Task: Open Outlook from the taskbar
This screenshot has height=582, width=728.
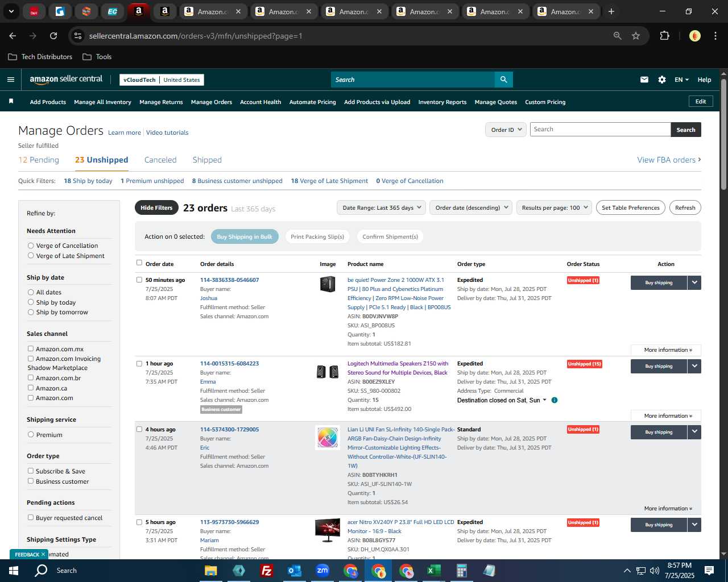Action: [294, 571]
